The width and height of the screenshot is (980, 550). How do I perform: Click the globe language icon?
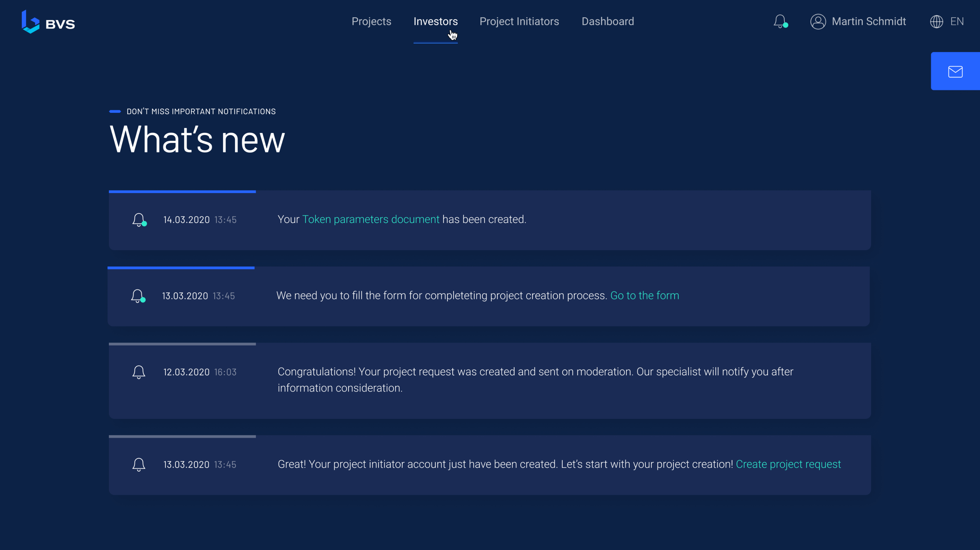coord(936,22)
